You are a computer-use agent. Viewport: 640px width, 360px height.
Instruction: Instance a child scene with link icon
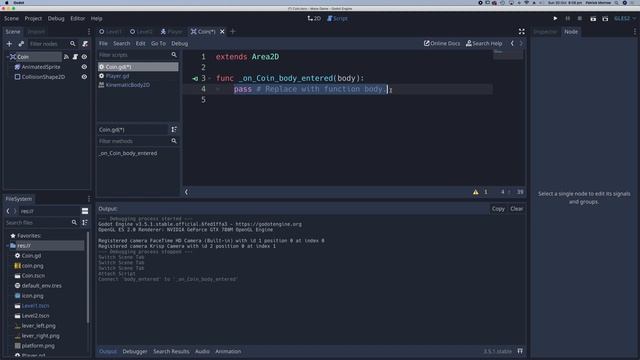(x=21, y=44)
